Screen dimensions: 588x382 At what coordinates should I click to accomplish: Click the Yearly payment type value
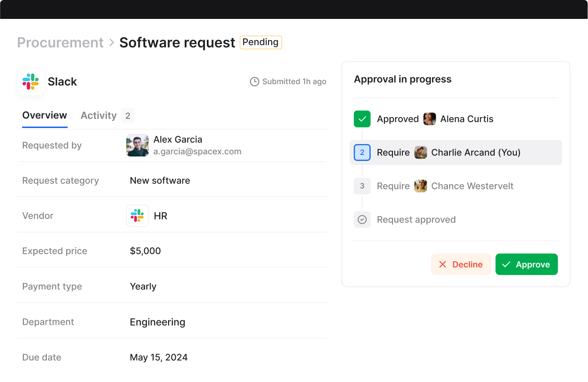click(143, 286)
